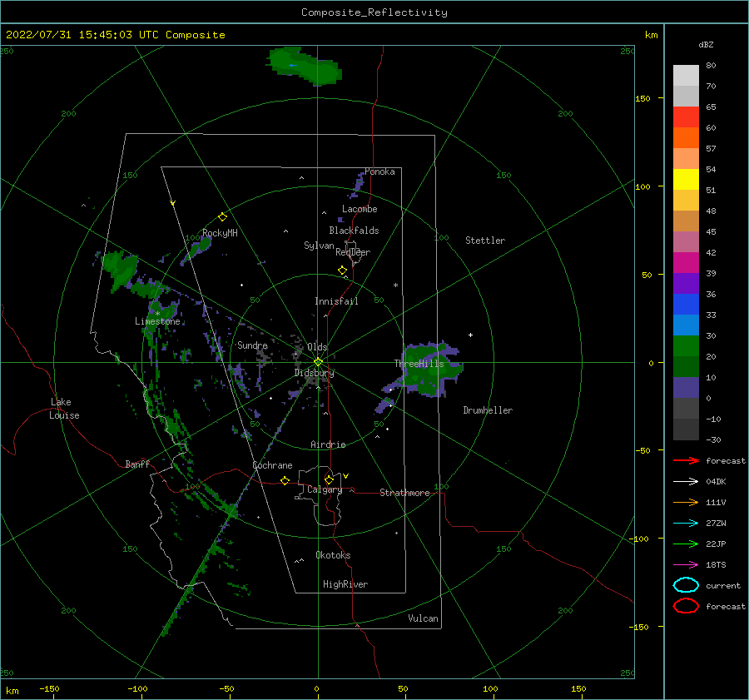Click the Limestone label
Screen dimensions: 749x700
pyautogui.click(x=157, y=321)
